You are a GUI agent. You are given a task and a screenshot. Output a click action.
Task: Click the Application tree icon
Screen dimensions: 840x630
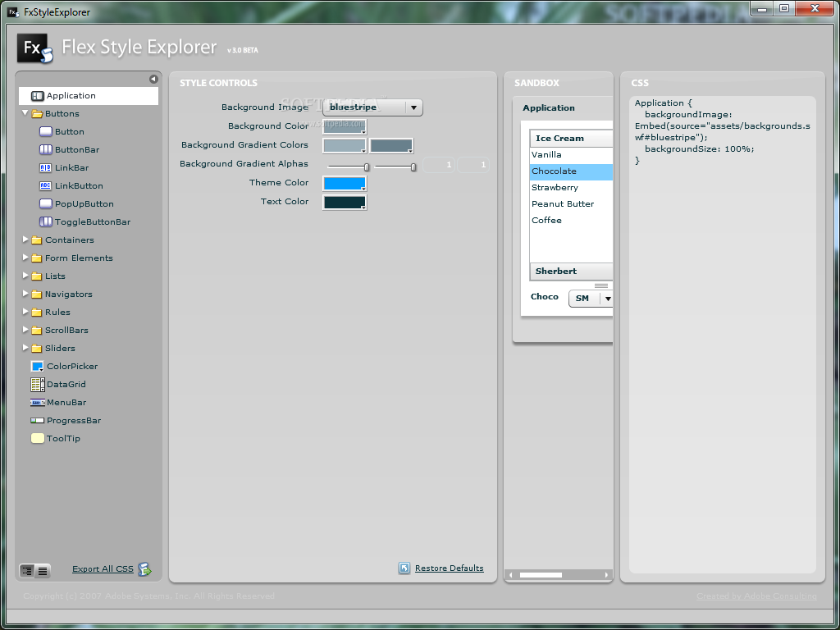(38, 96)
